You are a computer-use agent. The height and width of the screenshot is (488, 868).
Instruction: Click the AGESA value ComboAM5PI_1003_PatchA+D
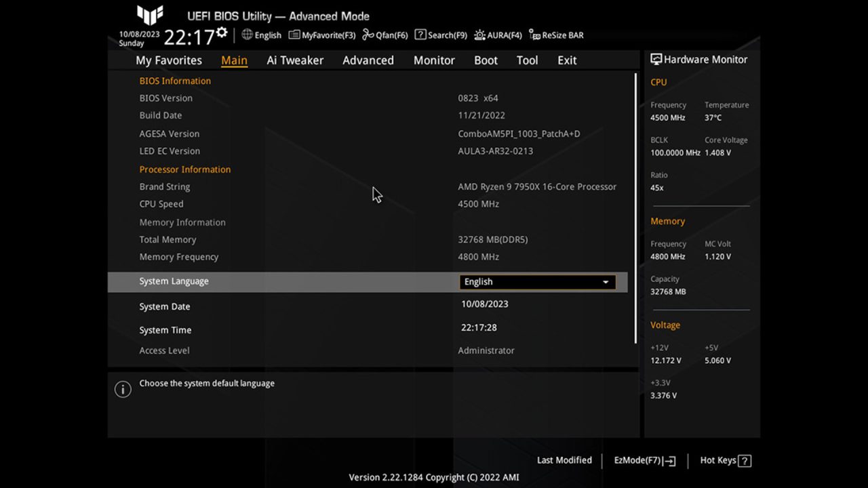(x=519, y=134)
